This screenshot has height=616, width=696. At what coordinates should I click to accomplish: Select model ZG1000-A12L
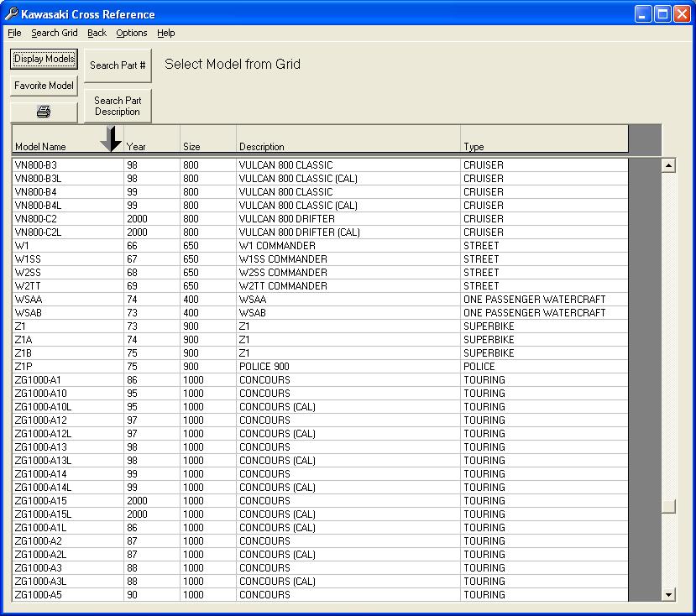[x=320, y=434]
